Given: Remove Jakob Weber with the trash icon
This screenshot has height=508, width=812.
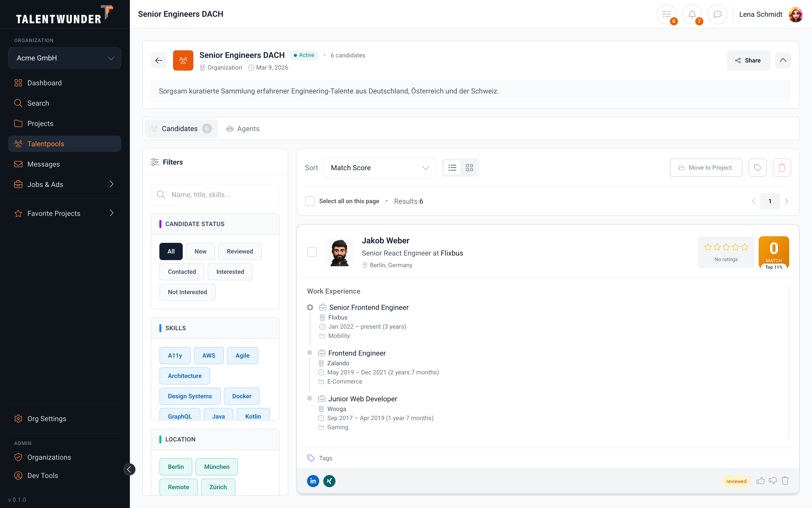Looking at the screenshot, I should [x=785, y=481].
